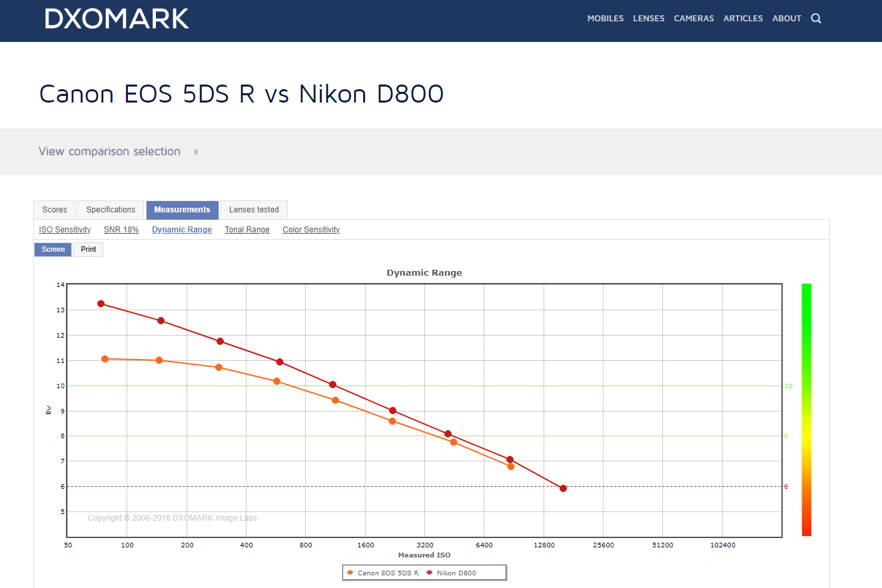Open the ARTICLES menu
882x588 pixels.
coord(743,19)
